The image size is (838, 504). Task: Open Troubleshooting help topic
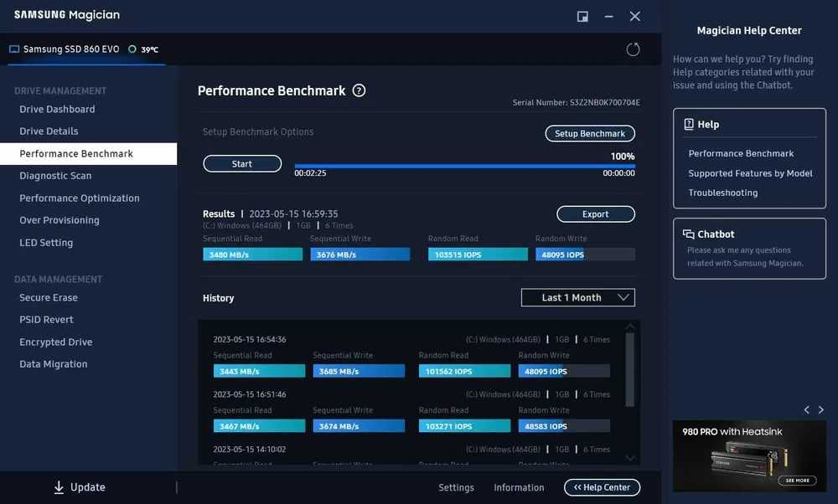click(723, 193)
